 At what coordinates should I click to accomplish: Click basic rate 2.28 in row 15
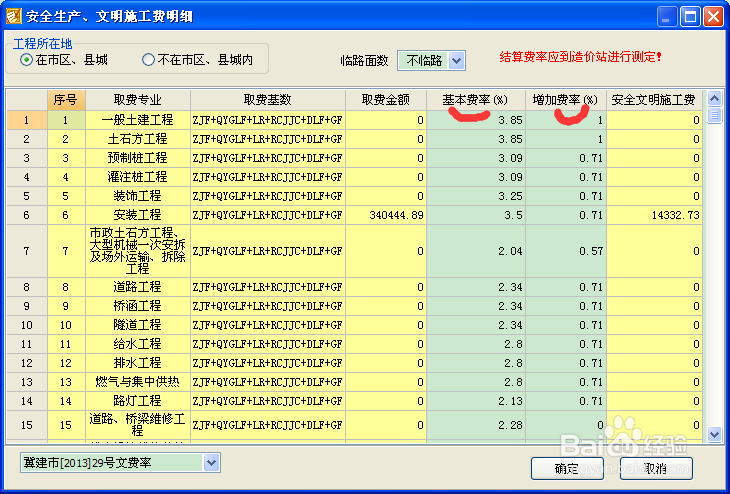click(x=476, y=425)
